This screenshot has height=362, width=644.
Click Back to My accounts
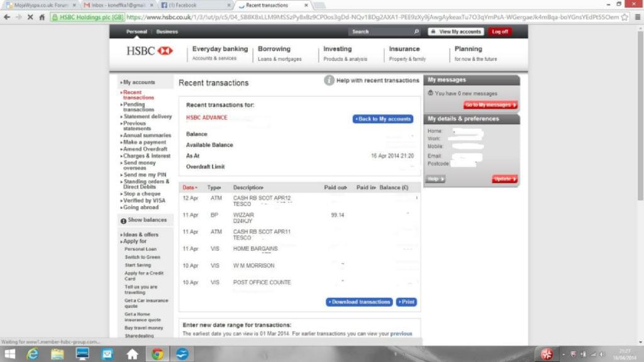pyautogui.click(x=383, y=119)
